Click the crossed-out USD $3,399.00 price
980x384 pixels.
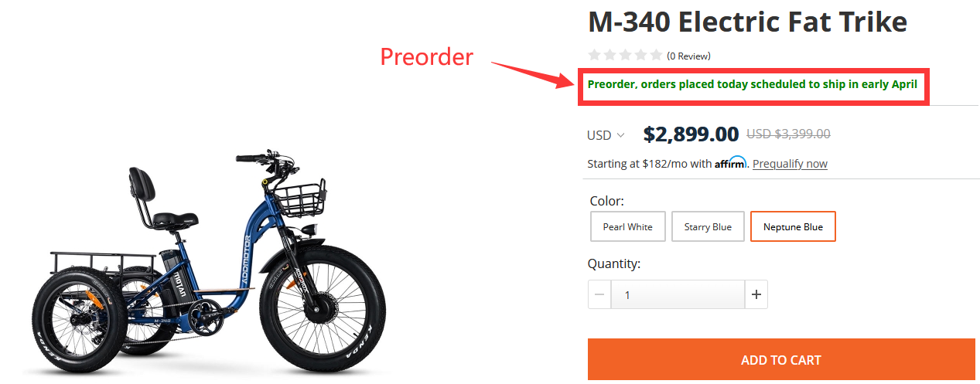tap(788, 134)
